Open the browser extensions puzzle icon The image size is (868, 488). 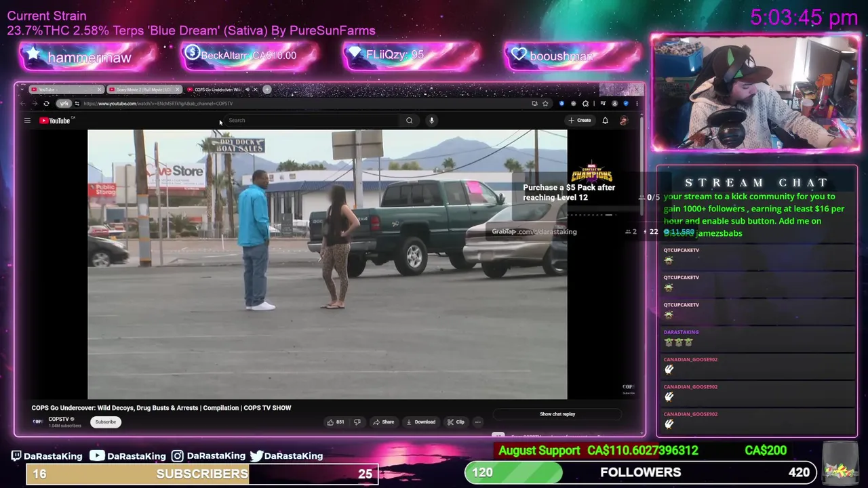tap(585, 104)
